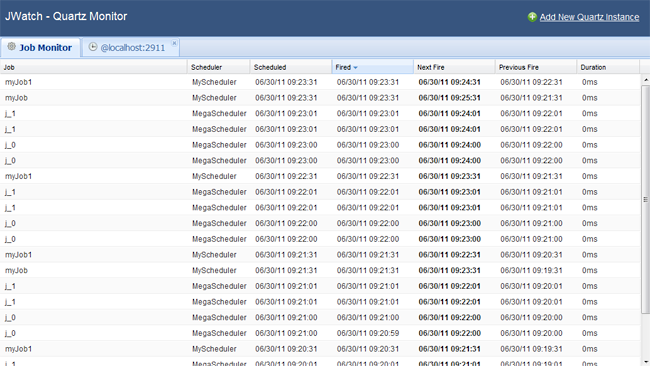This screenshot has width=650, height=366.
Task: Open Add New Quartz Instance link
Action: point(589,17)
